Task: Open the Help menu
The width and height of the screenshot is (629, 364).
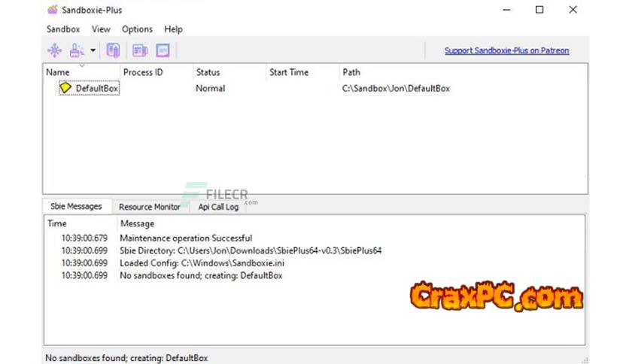Action: (173, 29)
